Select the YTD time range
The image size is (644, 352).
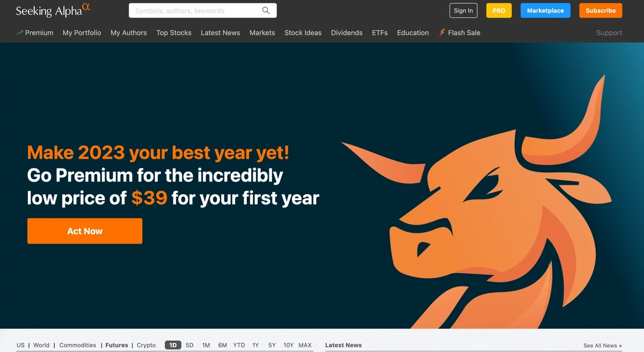click(x=239, y=346)
